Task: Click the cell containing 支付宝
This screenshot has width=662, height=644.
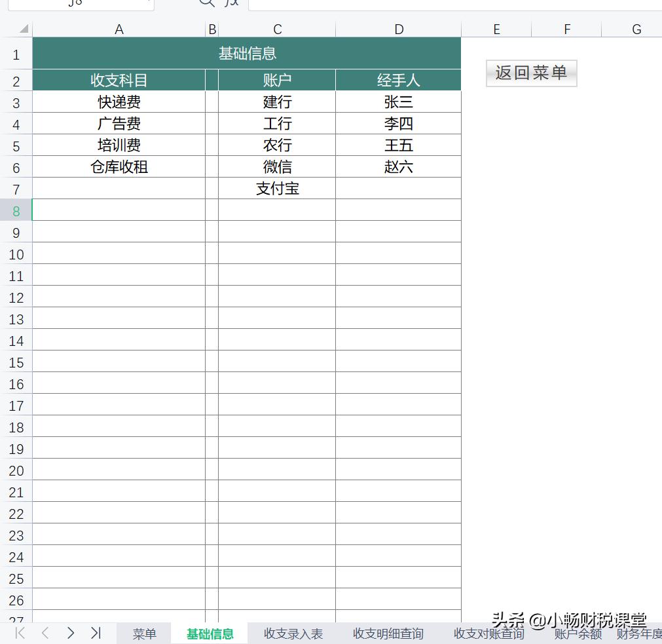Action: 277,189
